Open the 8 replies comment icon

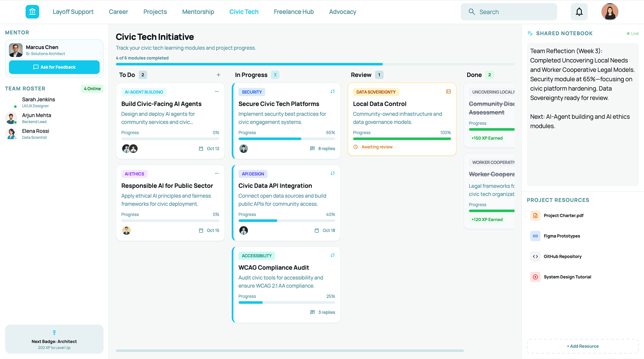tap(313, 148)
